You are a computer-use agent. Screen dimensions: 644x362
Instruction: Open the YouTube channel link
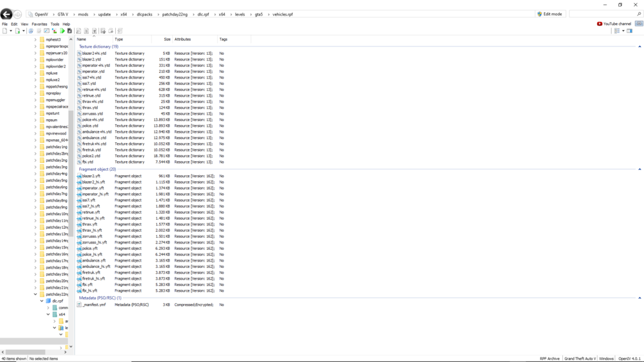click(x=614, y=24)
